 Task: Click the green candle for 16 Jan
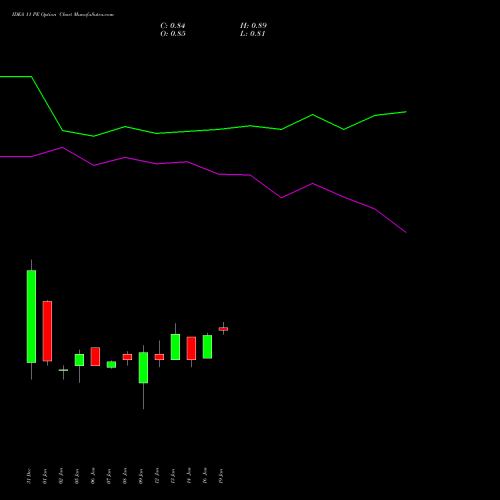click(207, 347)
